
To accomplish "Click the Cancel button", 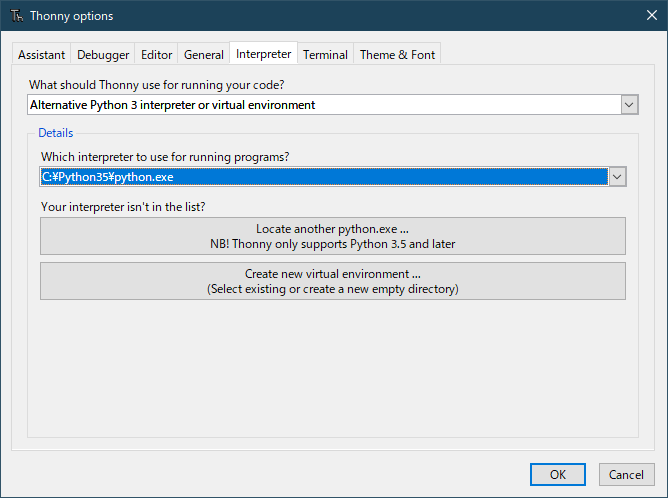I will coord(626,474).
